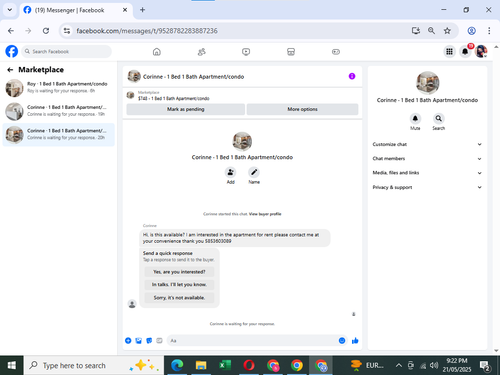The height and width of the screenshot is (375, 500).
Task: Open Corinne's conversation from 19h ago
Action: coord(59,111)
